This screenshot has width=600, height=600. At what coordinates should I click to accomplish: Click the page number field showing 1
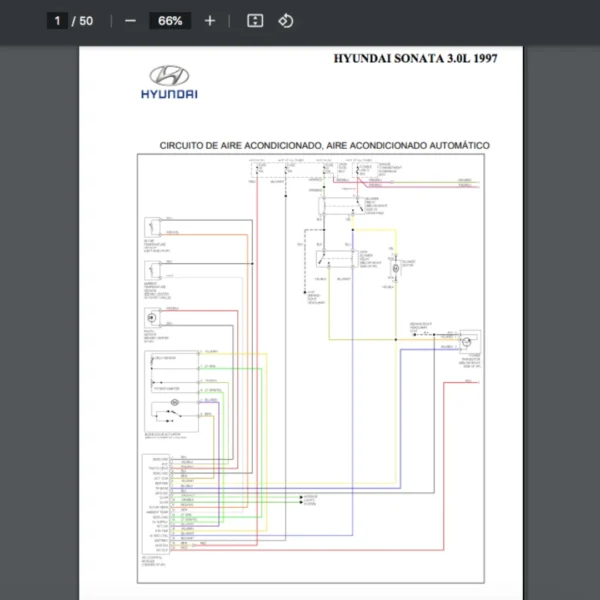(x=58, y=21)
